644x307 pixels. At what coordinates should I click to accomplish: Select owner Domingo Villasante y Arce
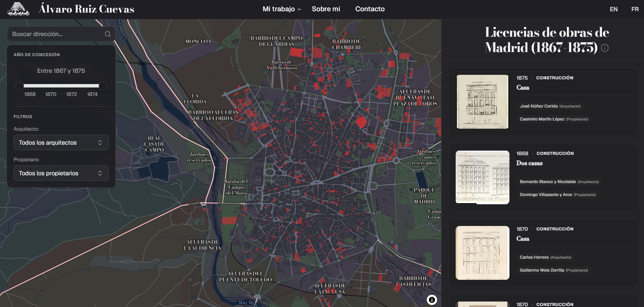[557, 195]
